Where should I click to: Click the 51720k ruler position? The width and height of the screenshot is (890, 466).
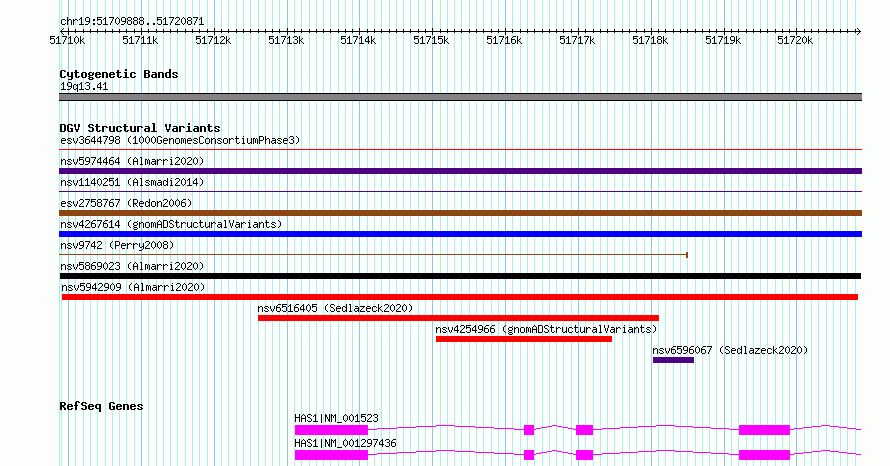pos(795,40)
